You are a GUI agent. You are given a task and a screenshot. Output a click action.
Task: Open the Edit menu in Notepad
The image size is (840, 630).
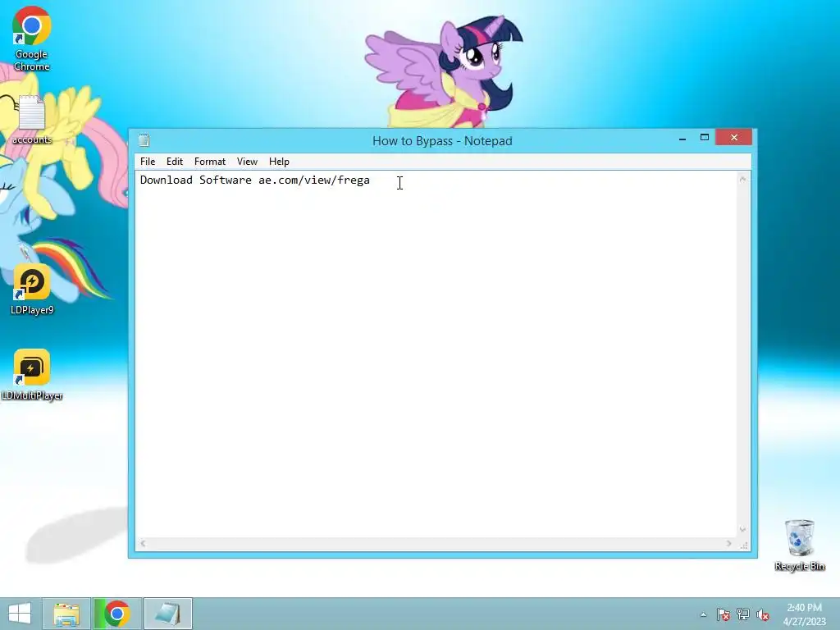pyautogui.click(x=175, y=162)
